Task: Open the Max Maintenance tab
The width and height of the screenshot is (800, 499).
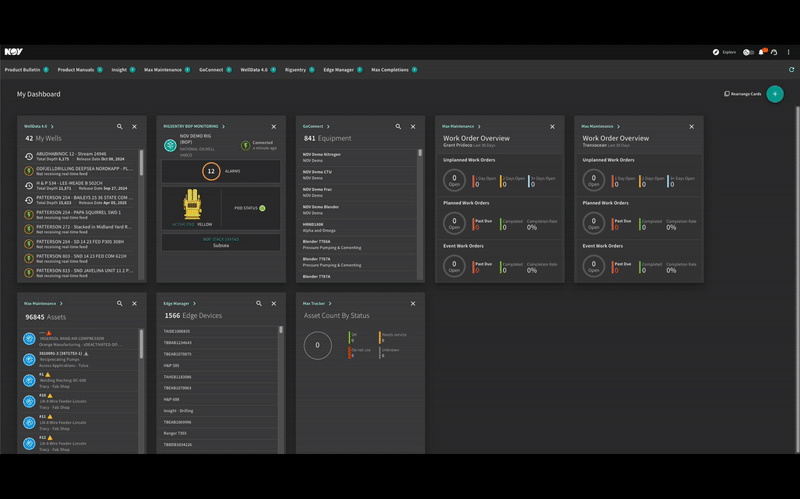Action: pyautogui.click(x=163, y=70)
